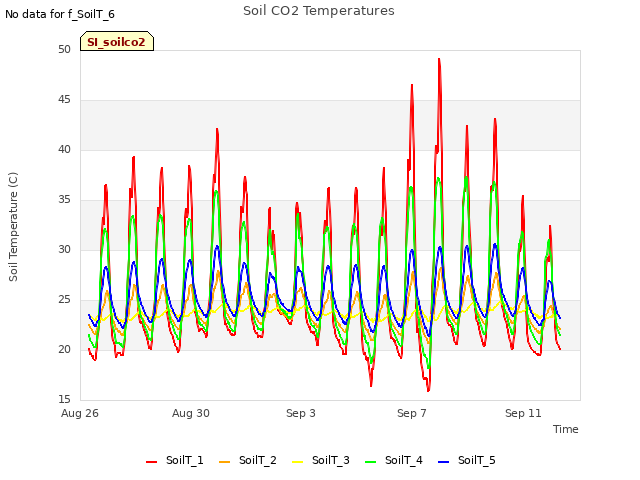This screenshot has height=480, width=640.
Task: Click the 35 y-axis tick label
Action: point(64,200)
